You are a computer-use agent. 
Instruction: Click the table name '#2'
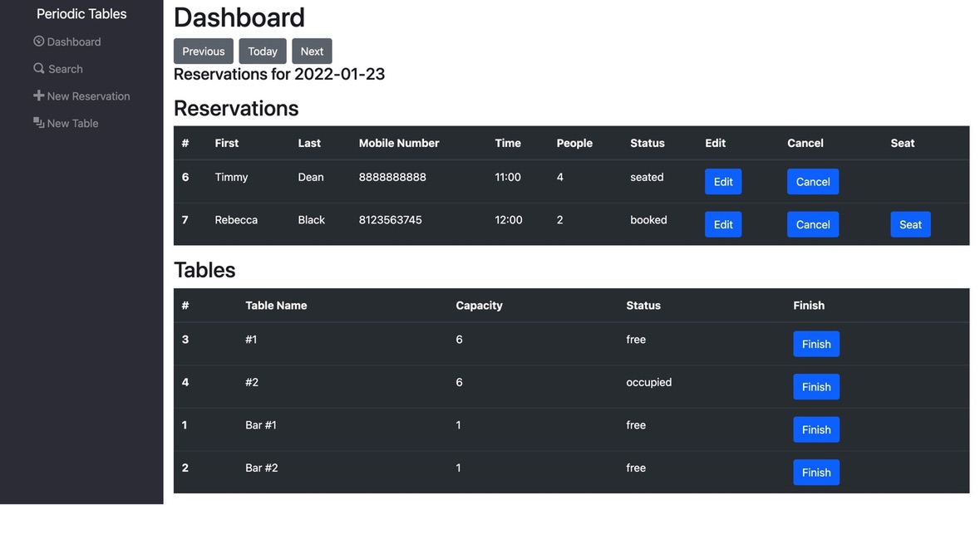(x=252, y=382)
